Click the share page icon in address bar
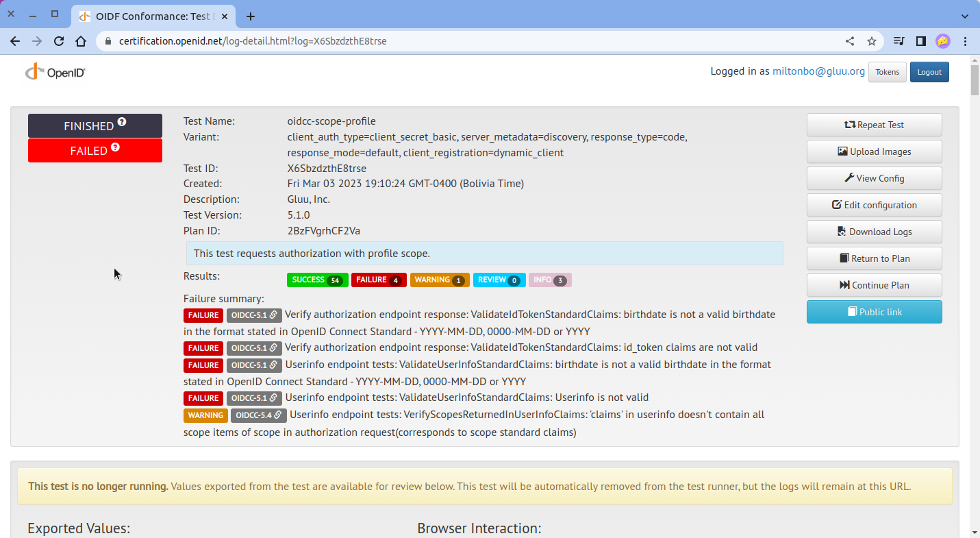 pos(850,41)
